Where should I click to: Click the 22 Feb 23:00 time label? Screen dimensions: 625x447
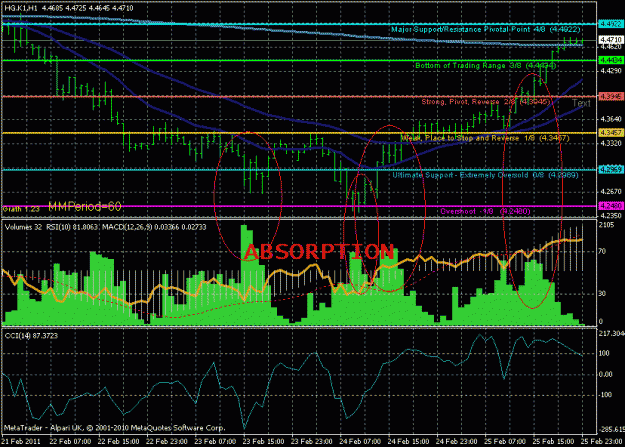coord(167,441)
